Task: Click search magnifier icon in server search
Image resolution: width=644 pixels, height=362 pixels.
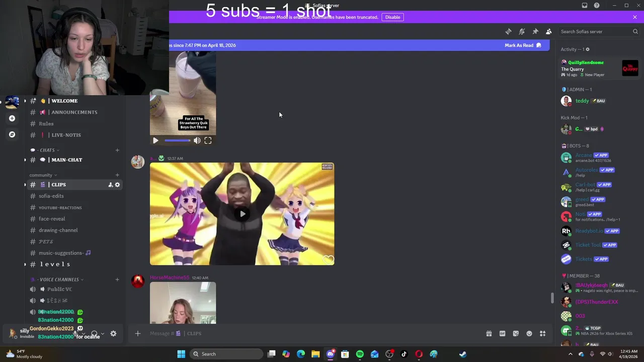Action: pyautogui.click(x=635, y=31)
